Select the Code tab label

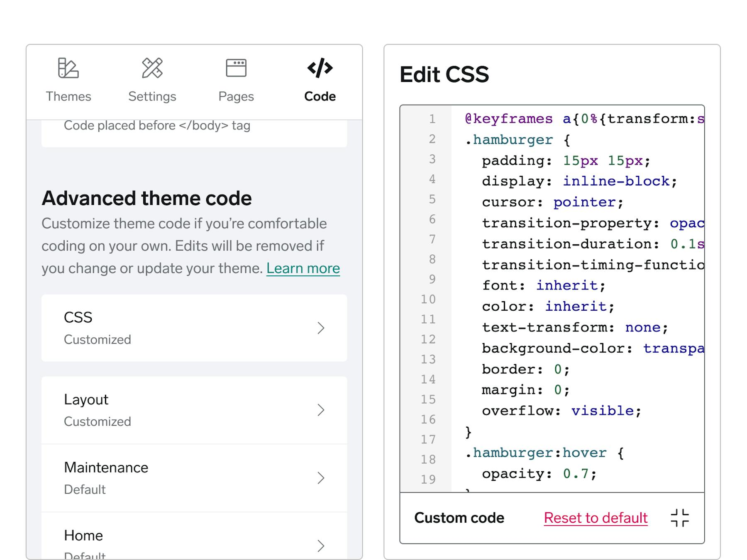tap(320, 96)
